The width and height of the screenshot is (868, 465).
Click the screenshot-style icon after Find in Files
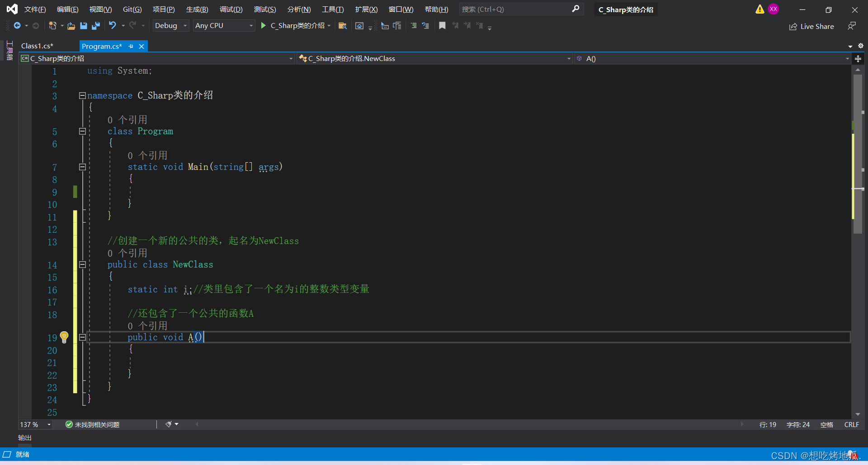tap(359, 26)
